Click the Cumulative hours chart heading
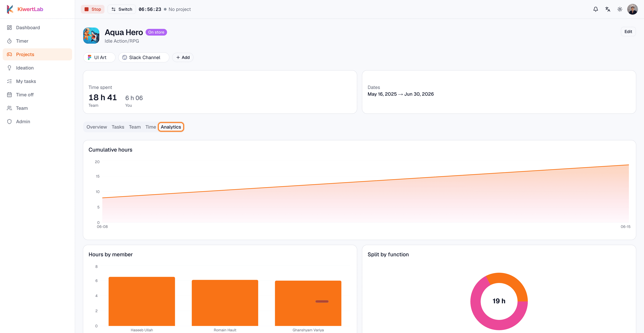The height and width of the screenshot is (333, 644). 110,150
